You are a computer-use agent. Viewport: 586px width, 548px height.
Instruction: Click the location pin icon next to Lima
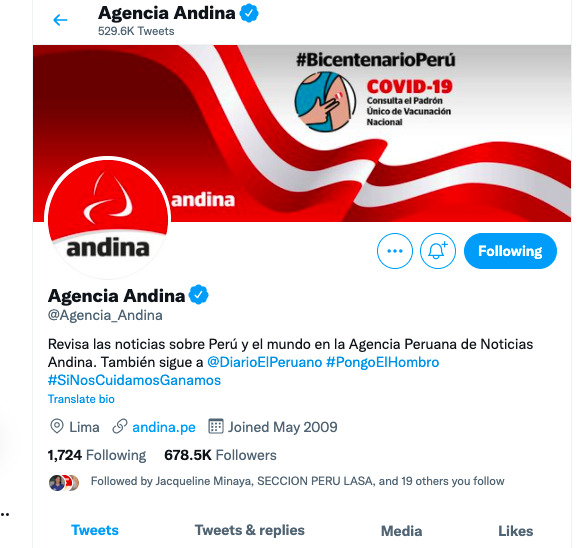tap(57, 427)
